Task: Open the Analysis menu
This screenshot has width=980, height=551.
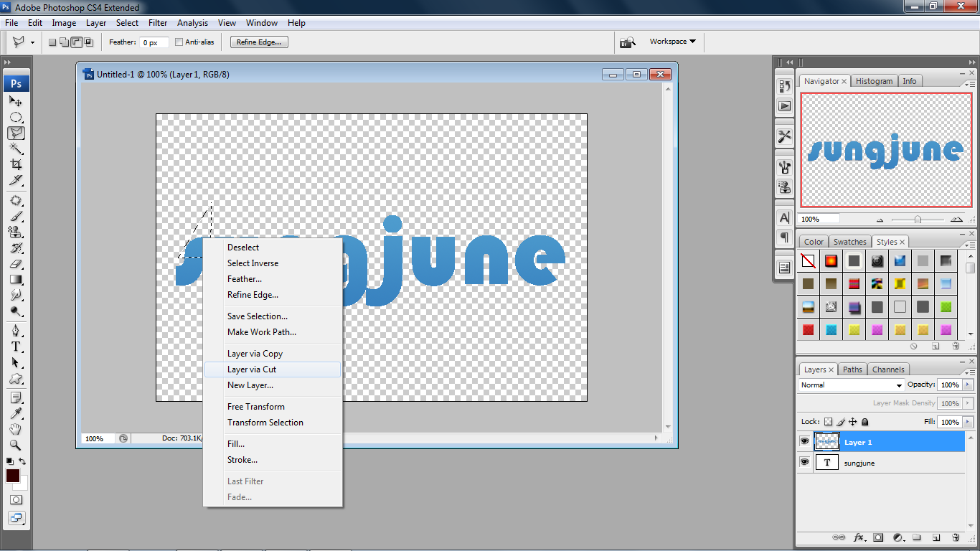Action: point(192,23)
